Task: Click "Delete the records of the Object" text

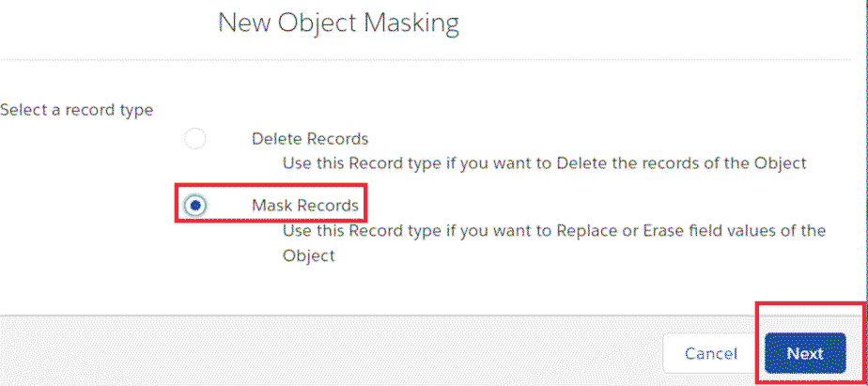Action: point(681,162)
